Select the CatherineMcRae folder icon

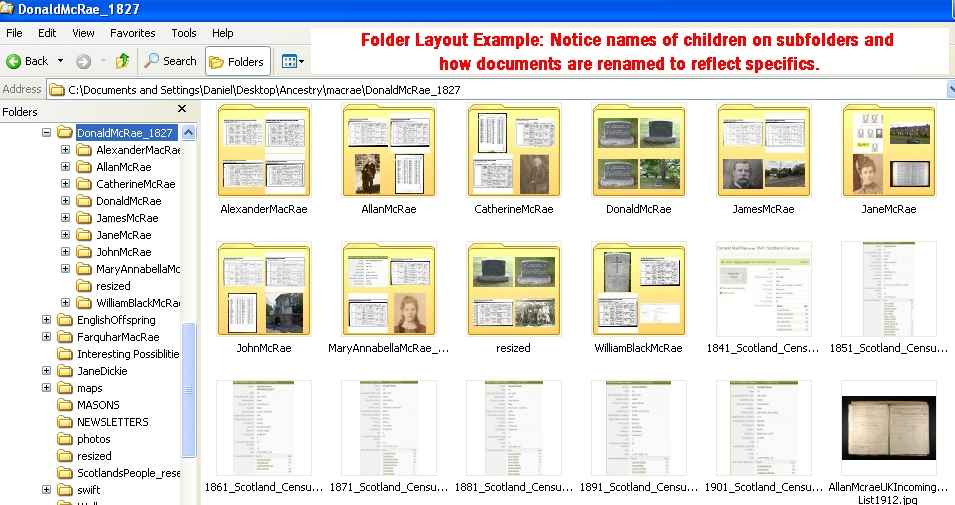pos(514,152)
